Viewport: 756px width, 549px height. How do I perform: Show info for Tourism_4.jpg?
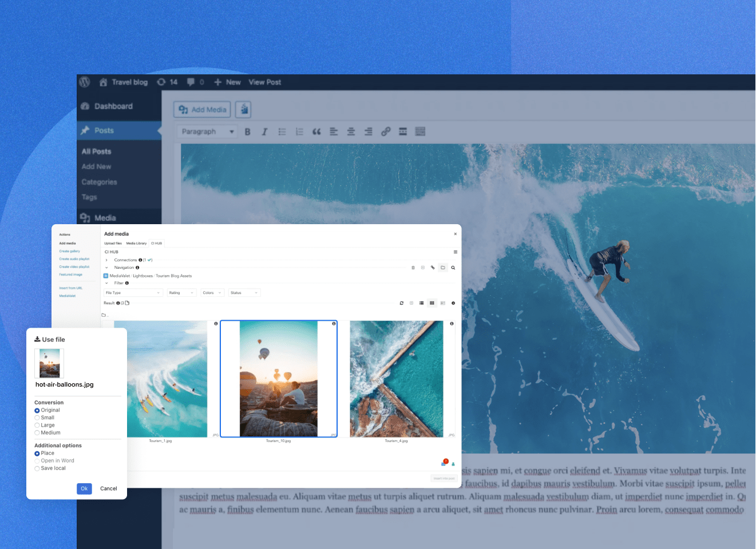[x=452, y=324]
